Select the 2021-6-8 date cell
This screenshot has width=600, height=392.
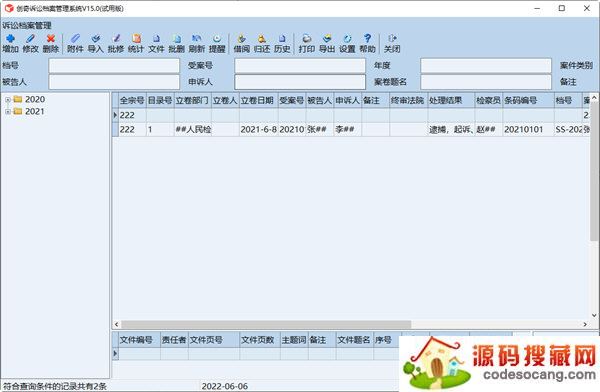click(x=258, y=129)
